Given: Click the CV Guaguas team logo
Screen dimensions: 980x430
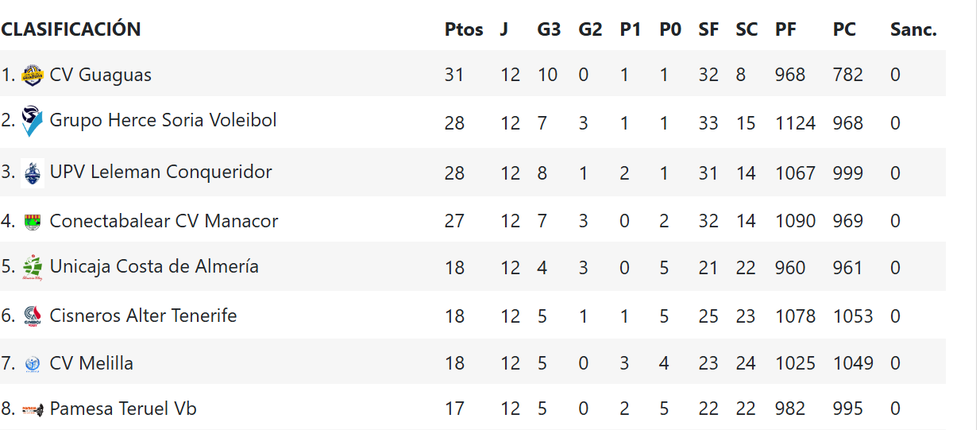Looking at the screenshot, I should (x=32, y=76).
